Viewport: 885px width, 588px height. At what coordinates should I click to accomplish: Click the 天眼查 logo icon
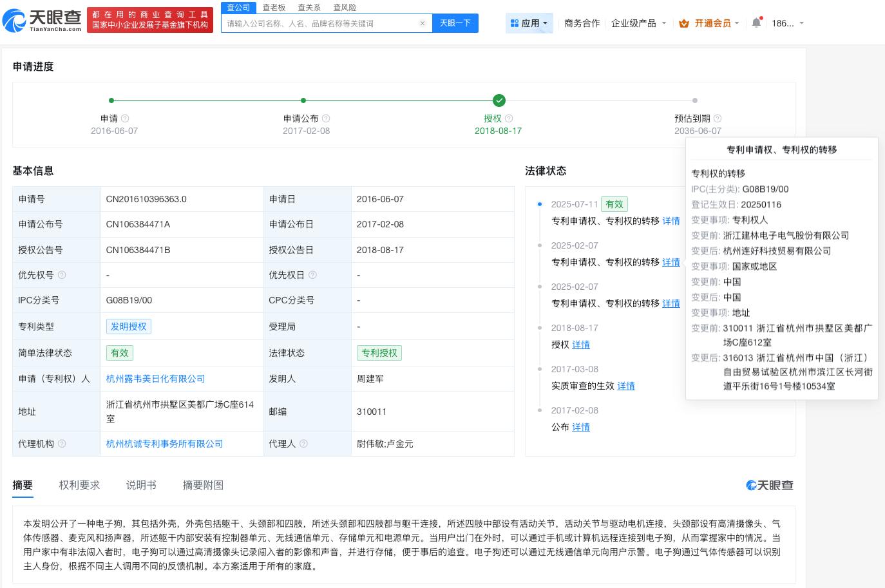[14, 19]
